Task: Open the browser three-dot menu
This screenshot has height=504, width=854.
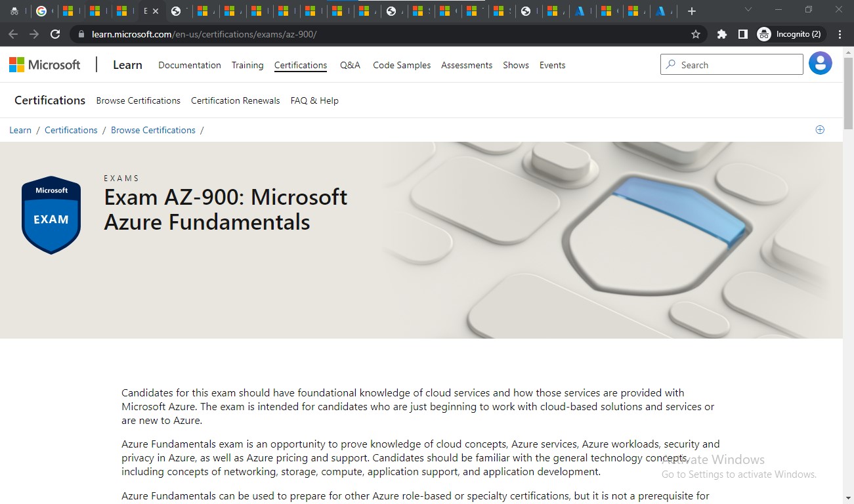Action: coord(840,34)
